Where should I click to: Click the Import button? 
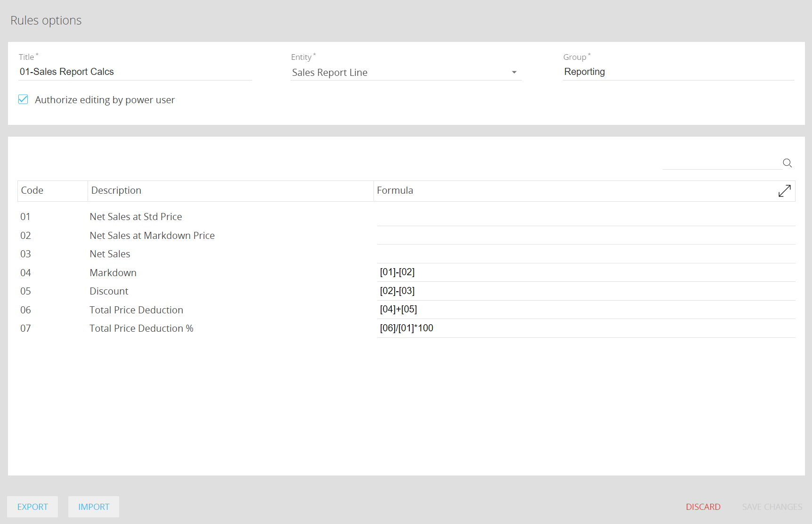[94, 507]
